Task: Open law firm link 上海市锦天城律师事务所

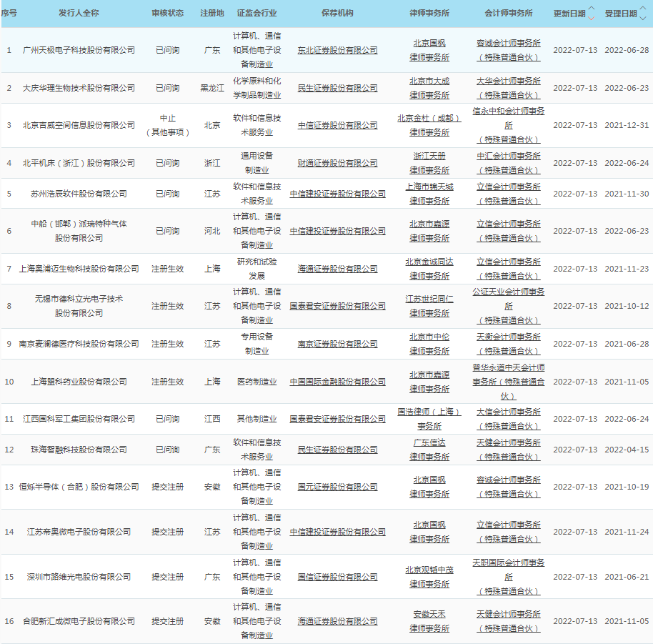Action: tap(429, 194)
